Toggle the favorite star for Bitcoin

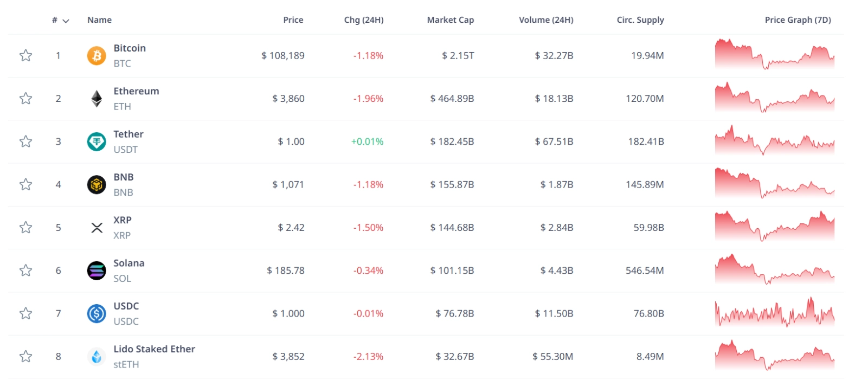tap(25, 56)
